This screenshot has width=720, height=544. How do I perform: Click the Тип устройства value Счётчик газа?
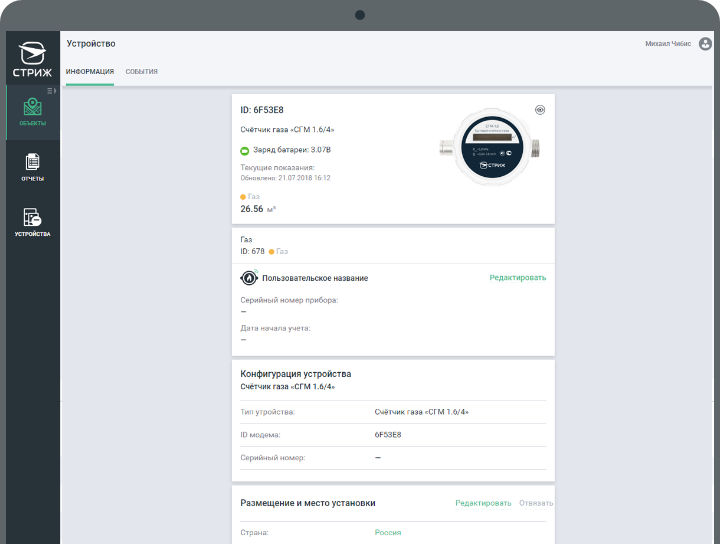tap(422, 412)
